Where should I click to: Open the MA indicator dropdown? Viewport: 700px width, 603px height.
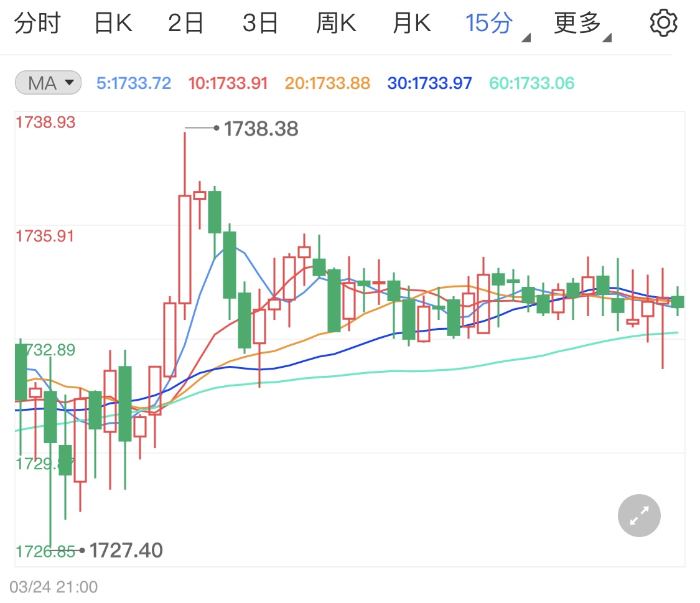coord(48,83)
